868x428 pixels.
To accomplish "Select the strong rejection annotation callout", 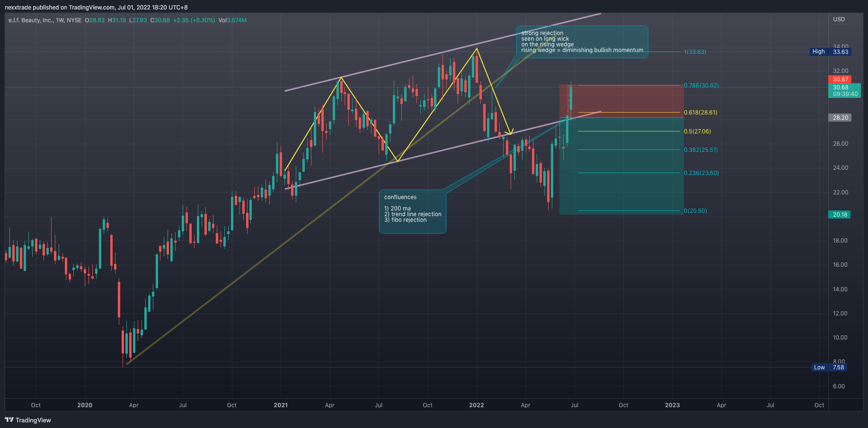I will [582, 42].
